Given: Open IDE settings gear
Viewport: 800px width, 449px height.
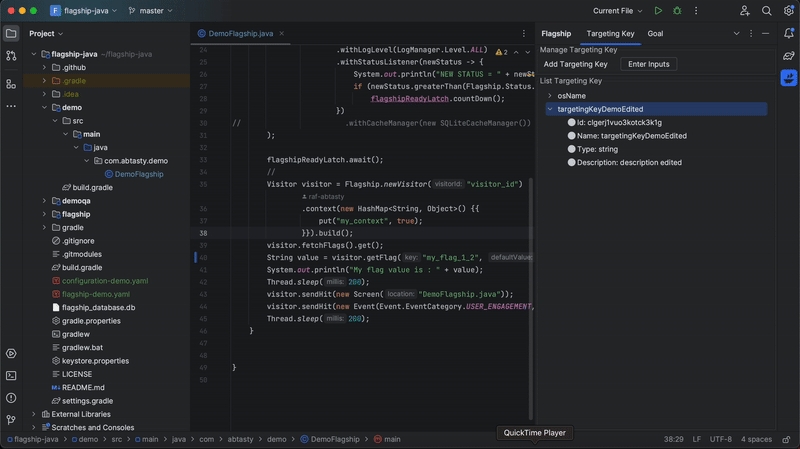Looking at the screenshot, I should tap(789, 11).
